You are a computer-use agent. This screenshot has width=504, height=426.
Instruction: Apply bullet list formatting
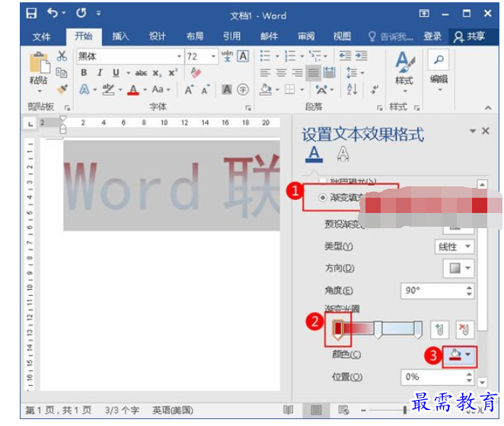pyautogui.click(x=265, y=56)
